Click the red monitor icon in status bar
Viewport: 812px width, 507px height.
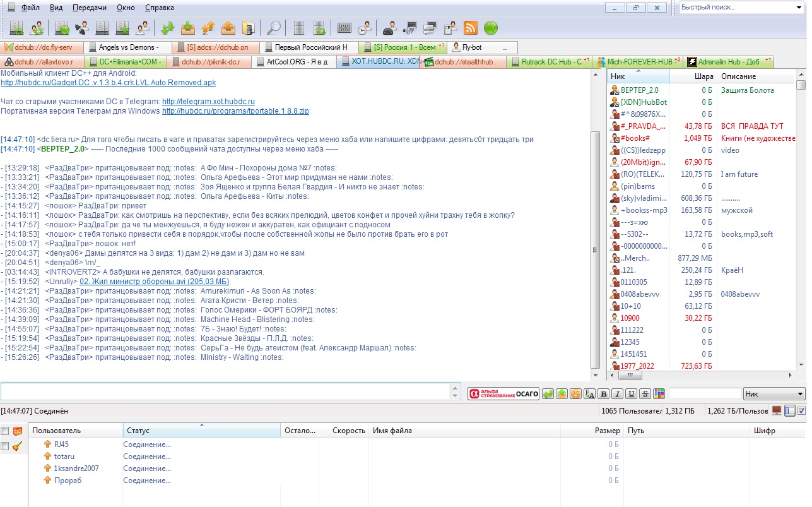pos(777,411)
